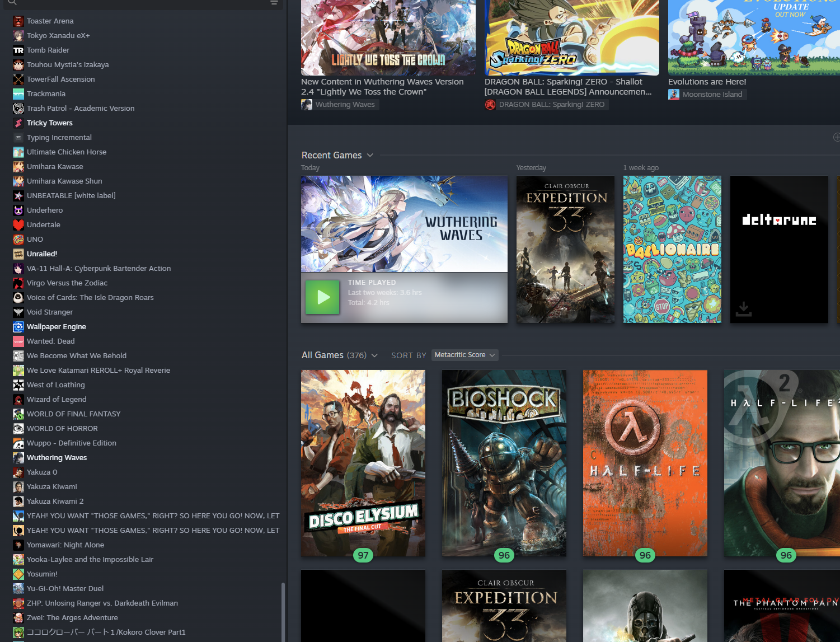Image resolution: width=840 pixels, height=642 pixels.
Task: Select Typing Incremental in library list
Action: [x=59, y=138]
